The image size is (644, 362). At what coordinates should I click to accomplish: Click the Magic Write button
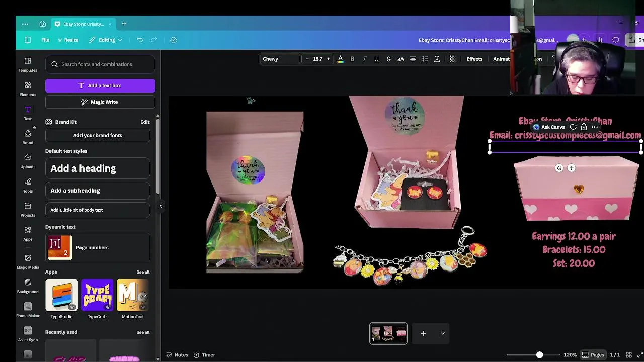tap(100, 102)
